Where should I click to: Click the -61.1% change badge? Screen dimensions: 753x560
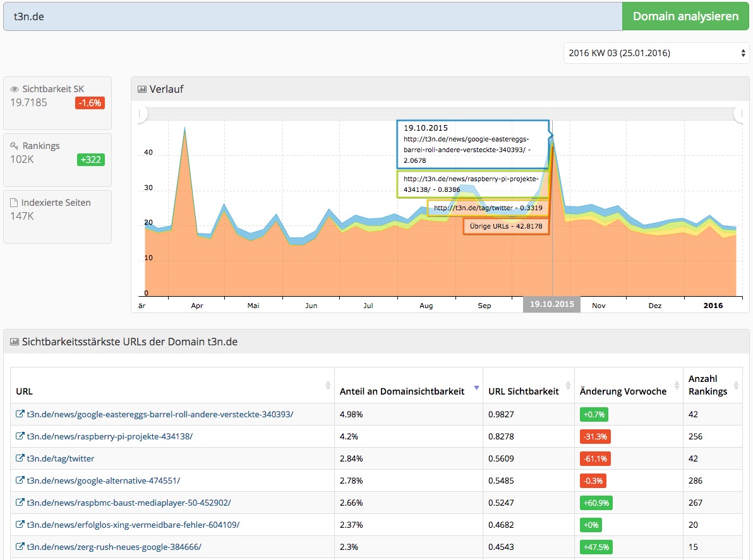pyautogui.click(x=595, y=459)
